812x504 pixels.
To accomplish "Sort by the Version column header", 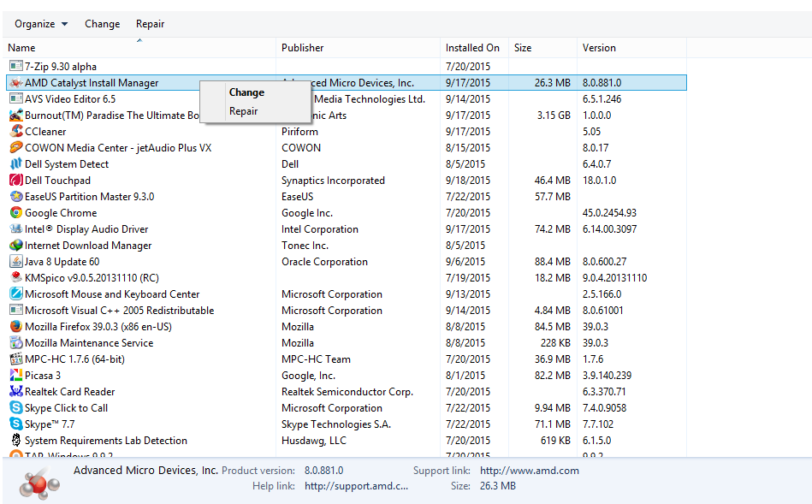I will (631, 48).
